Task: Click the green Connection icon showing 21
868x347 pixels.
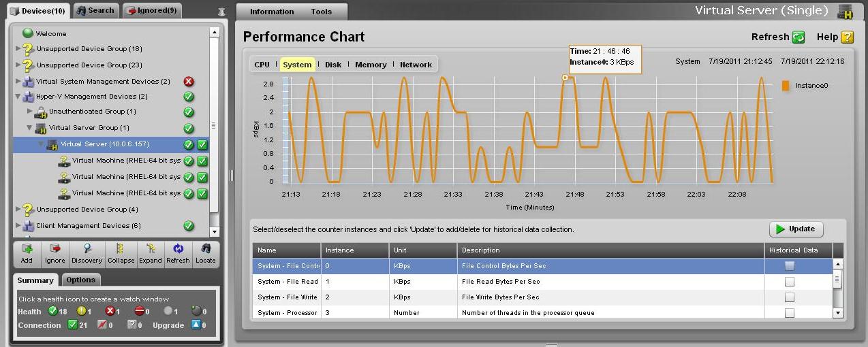Action: pyautogui.click(x=73, y=325)
